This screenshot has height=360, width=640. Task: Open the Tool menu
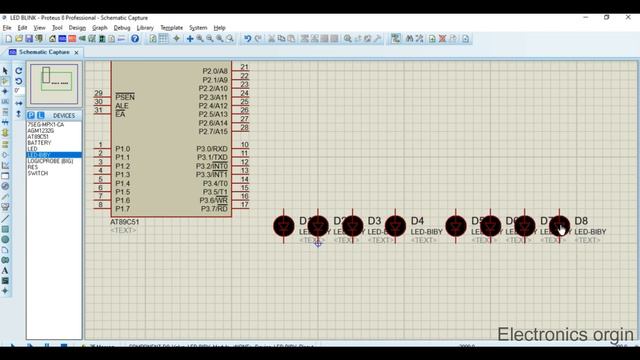[57, 28]
